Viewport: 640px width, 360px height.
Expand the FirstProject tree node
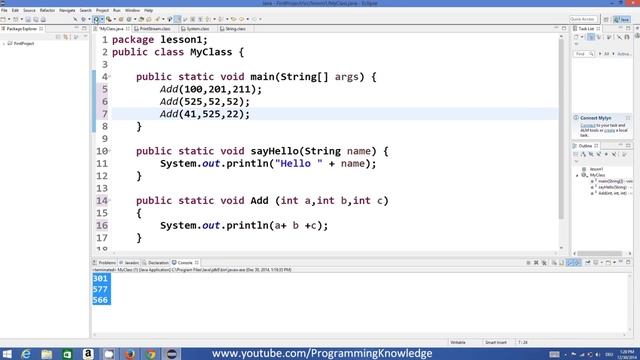click(4, 43)
